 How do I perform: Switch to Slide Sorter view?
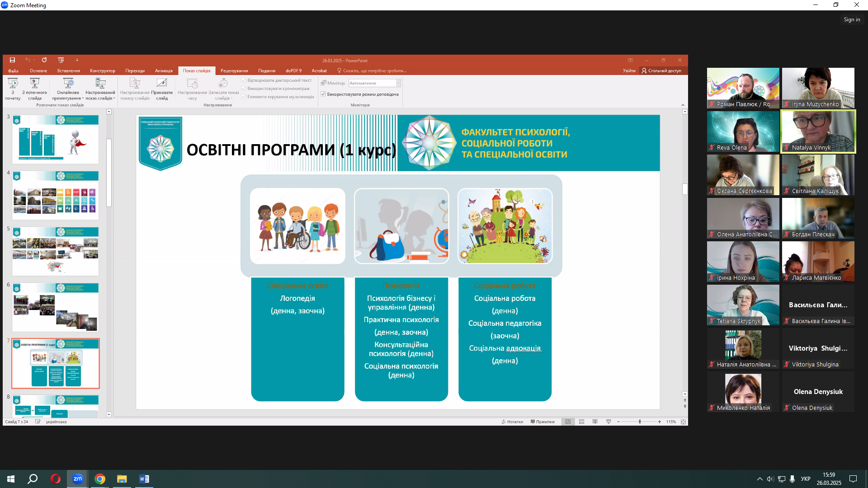pyautogui.click(x=581, y=422)
